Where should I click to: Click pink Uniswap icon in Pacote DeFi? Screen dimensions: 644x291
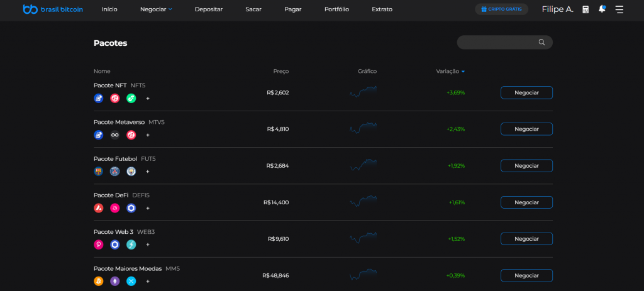coord(115,208)
